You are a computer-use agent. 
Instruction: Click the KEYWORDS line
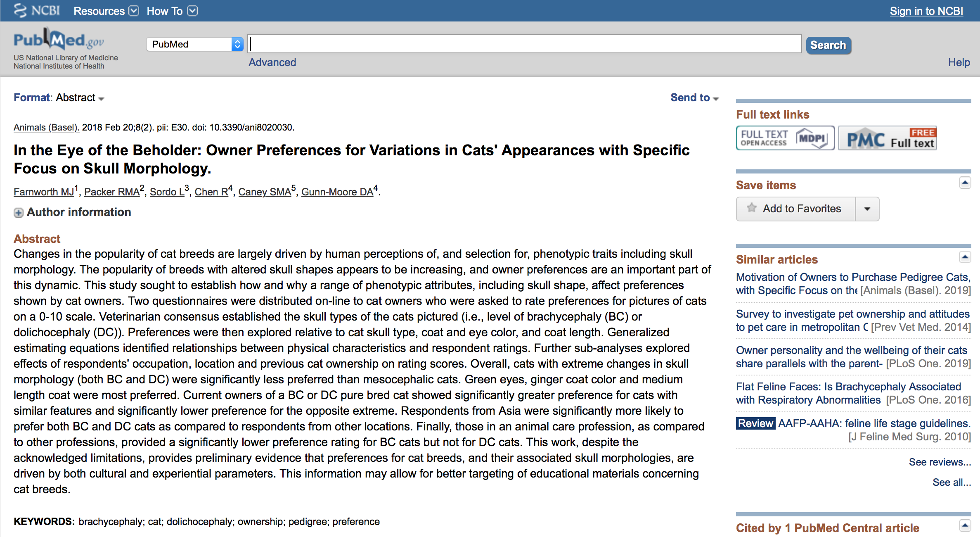click(196, 521)
